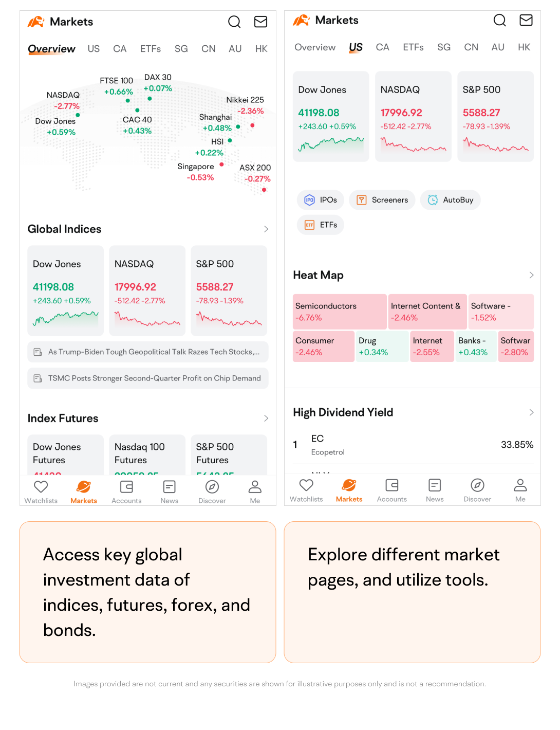Screen dimensions: 560x730
Task: Tap Watchlists heart icon in right bottom bar
Action: click(x=306, y=485)
